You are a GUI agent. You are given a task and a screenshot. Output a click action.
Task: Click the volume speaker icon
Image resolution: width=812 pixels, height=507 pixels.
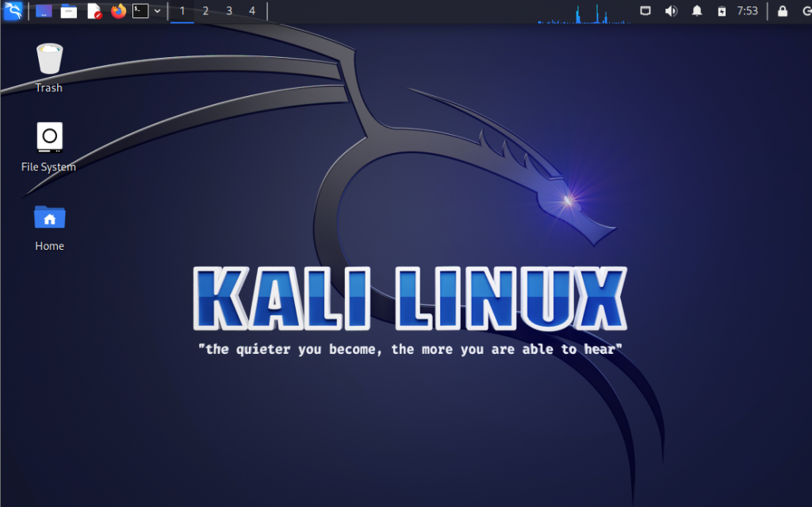[671, 11]
